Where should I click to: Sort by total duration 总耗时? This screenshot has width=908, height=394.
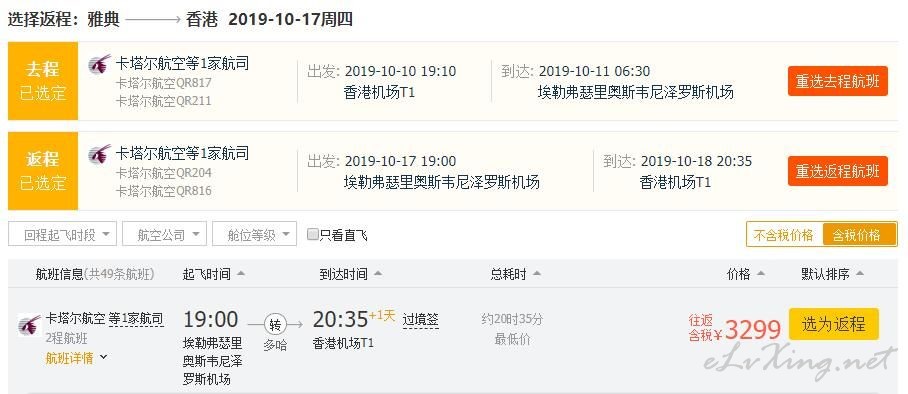click(515, 273)
